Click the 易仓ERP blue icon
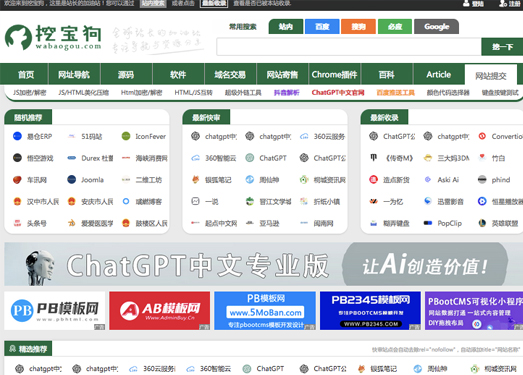Viewport: 523px width, 375px height. [x=17, y=136]
